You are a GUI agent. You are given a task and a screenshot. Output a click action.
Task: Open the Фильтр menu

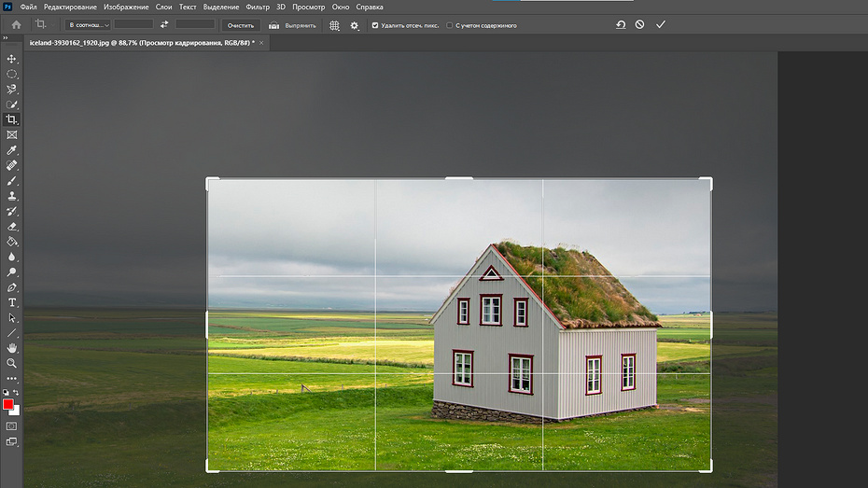(x=258, y=7)
